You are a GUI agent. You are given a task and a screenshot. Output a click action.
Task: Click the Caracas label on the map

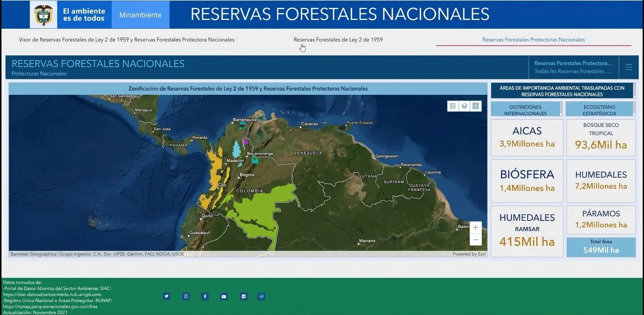[310, 124]
